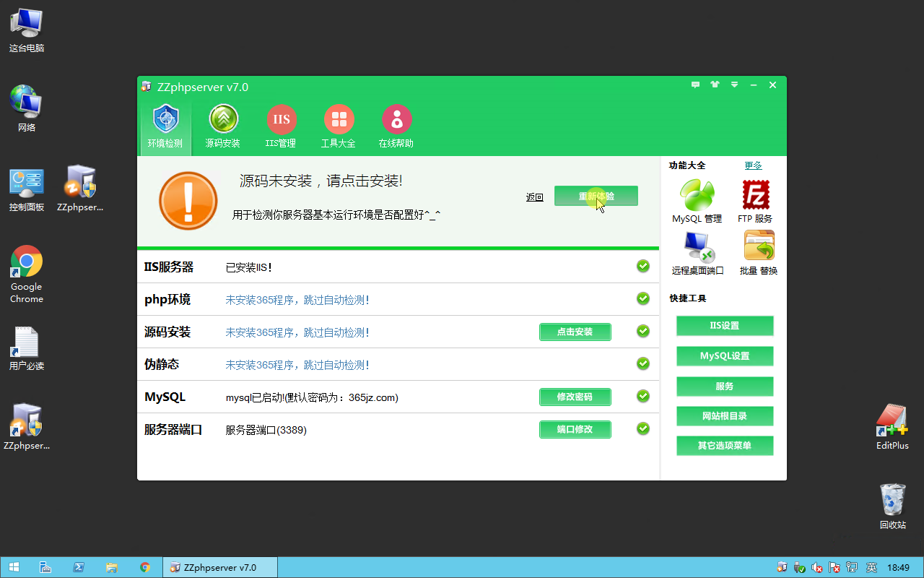924x578 pixels.
Task: Click the 返回 link
Action: [x=534, y=197]
